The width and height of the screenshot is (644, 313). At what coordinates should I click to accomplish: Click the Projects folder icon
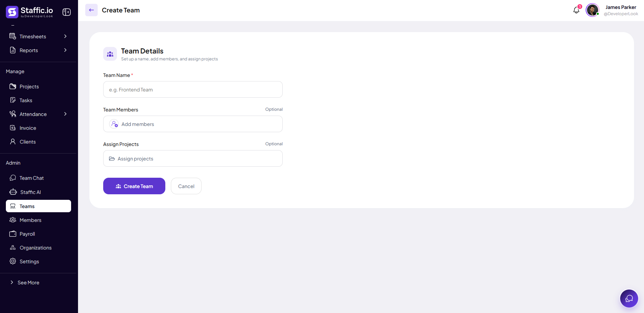pyautogui.click(x=13, y=86)
